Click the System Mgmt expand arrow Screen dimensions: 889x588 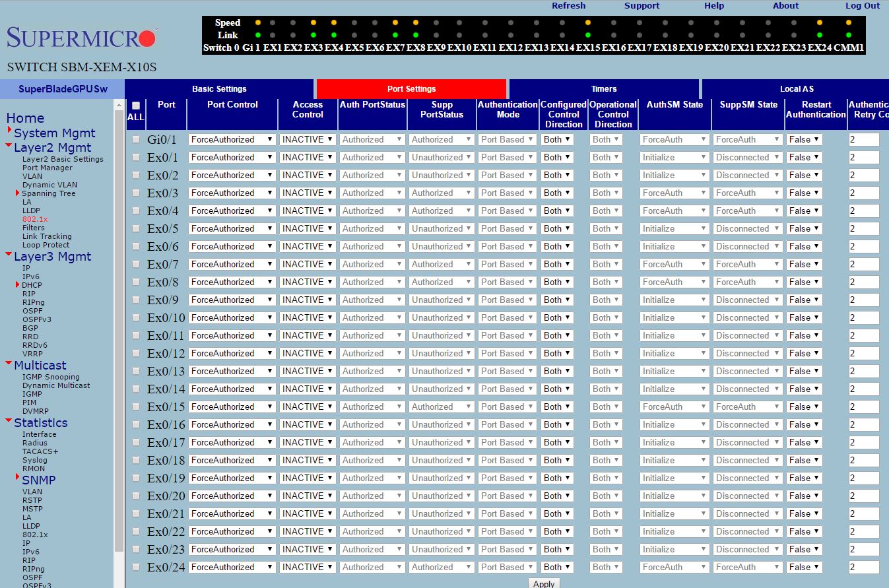(x=9, y=131)
